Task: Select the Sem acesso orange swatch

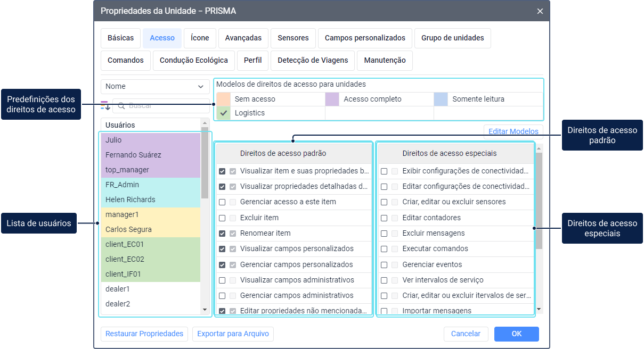Action: [224, 99]
